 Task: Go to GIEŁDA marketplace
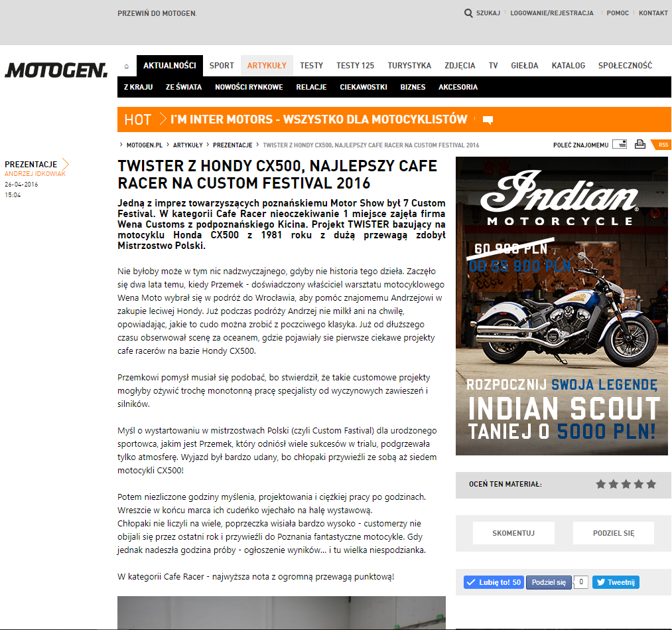pos(525,66)
